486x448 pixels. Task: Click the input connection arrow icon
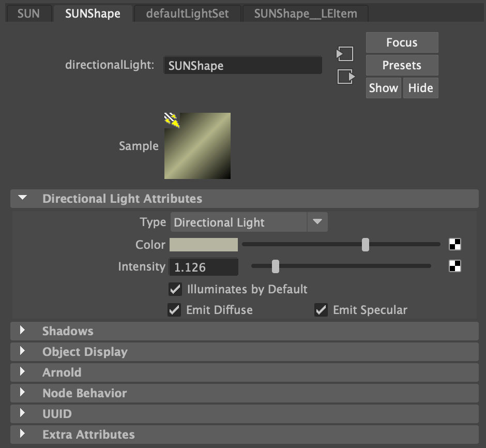(345, 54)
